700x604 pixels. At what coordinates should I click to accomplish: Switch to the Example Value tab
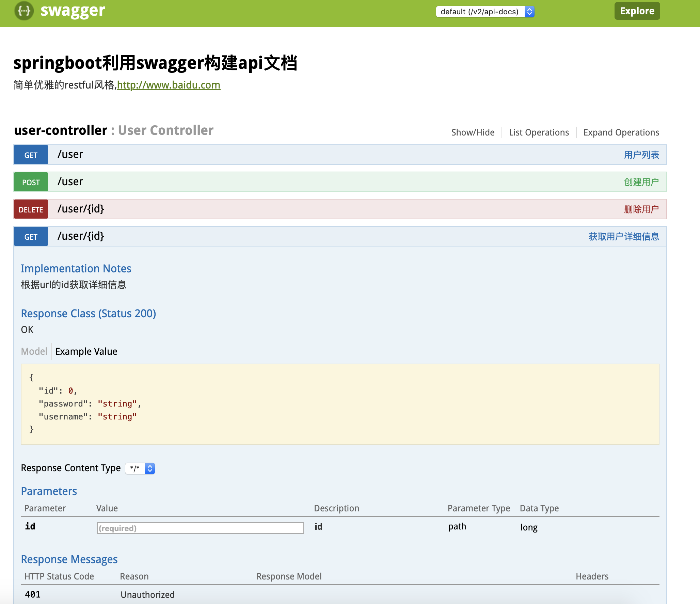click(x=86, y=351)
